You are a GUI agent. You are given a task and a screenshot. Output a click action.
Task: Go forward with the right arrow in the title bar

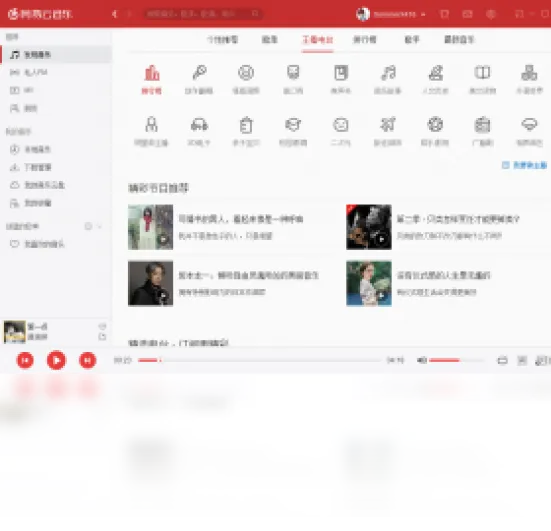[x=129, y=14]
